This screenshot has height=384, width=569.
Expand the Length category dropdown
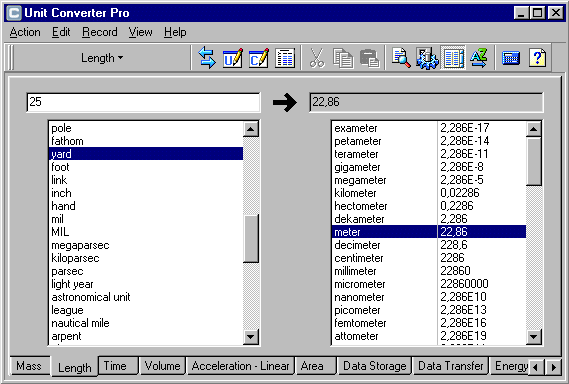(102, 58)
